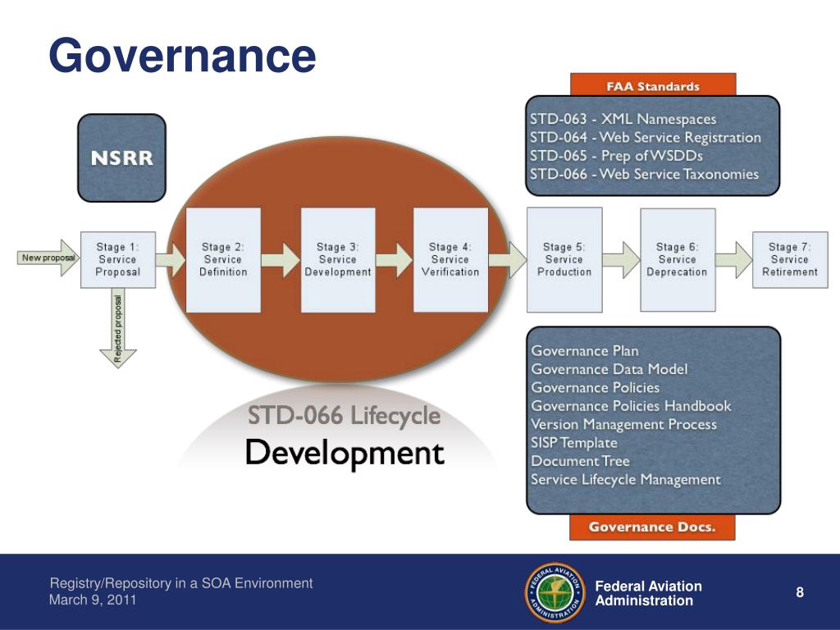Click the arrow from Stage 4 to Stage 5
Image resolution: width=840 pixels, height=630 pixels.
508,260
